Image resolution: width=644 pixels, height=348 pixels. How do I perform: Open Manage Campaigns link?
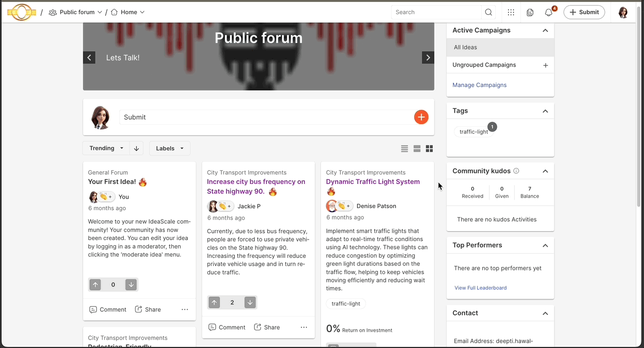pos(480,85)
